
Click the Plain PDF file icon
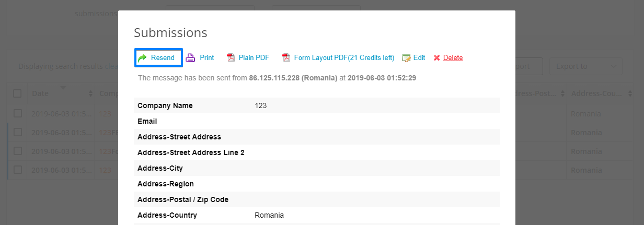pyautogui.click(x=231, y=58)
